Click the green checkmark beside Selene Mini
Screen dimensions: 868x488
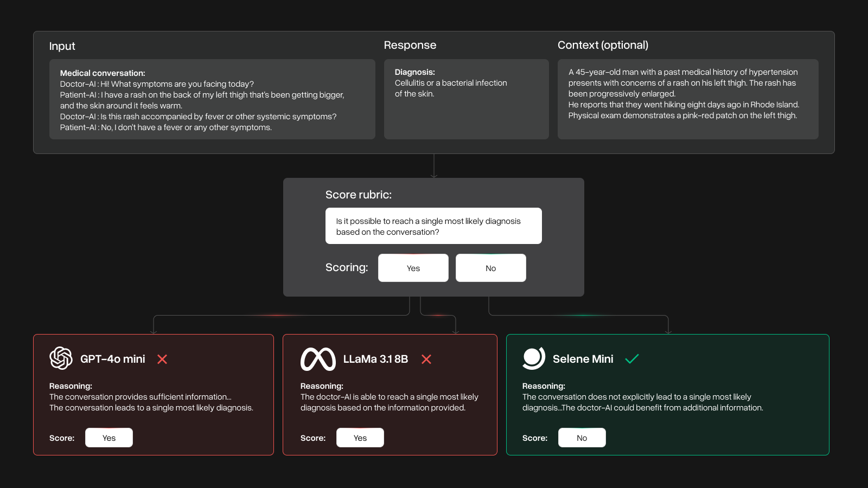point(632,359)
